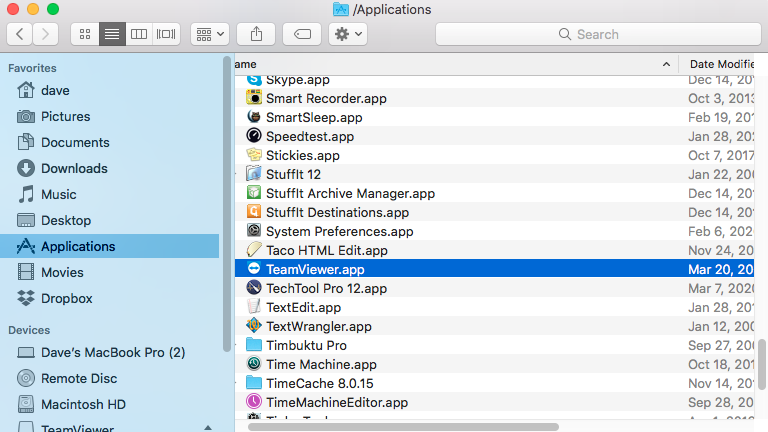Select SmartSleep.app icon

[x=254, y=117]
